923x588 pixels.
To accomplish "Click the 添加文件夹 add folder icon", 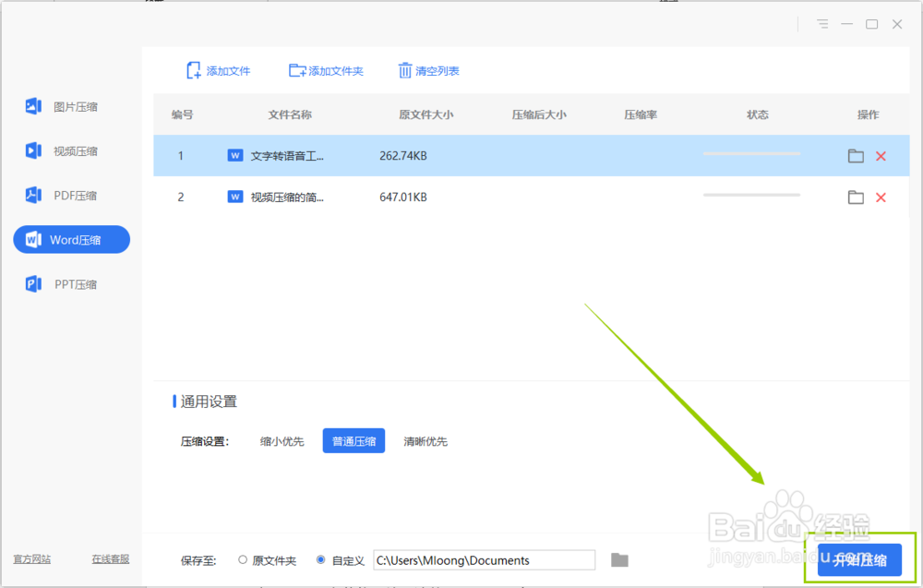I will pyautogui.click(x=294, y=70).
